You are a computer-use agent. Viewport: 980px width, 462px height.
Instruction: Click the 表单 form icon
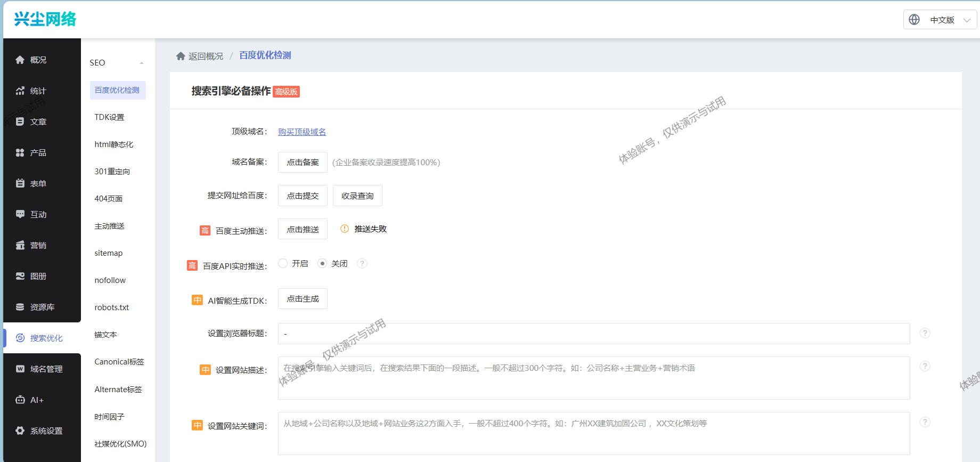pyautogui.click(x=20, y=183)
